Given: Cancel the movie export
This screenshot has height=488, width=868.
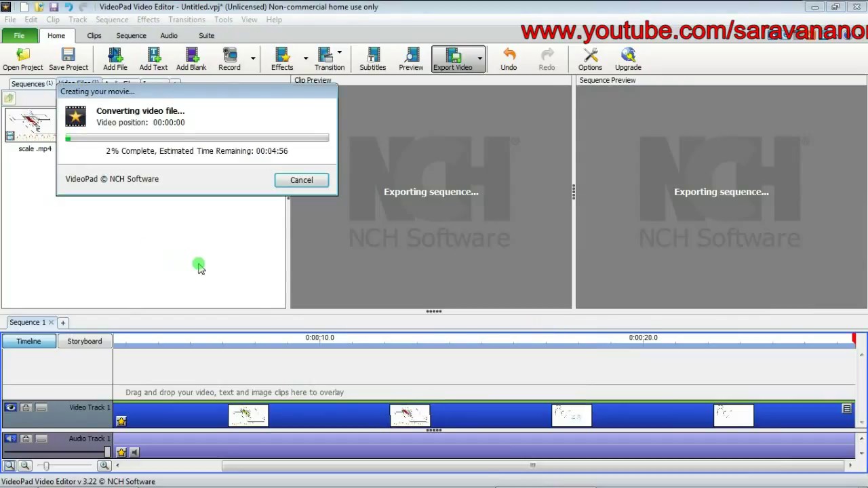Looking at the screenshot, I should pos(302,180).
